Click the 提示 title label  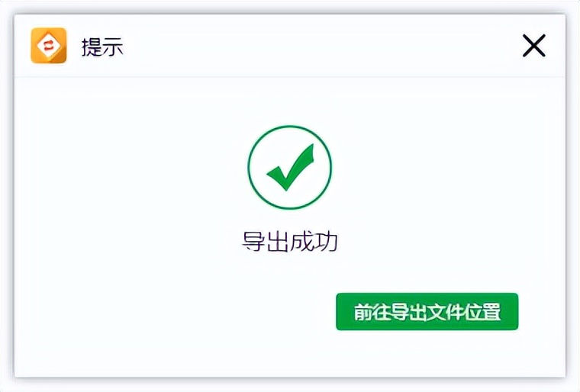click(102, 47)
